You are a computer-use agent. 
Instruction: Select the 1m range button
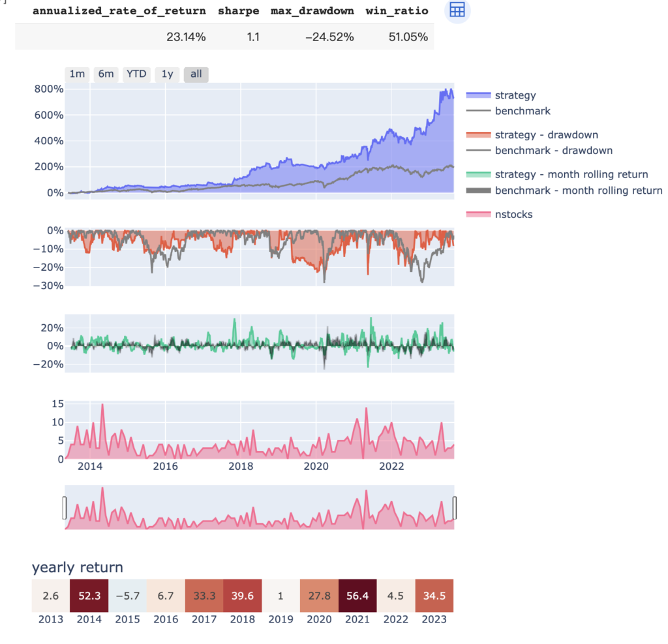[x=77, y=74]
